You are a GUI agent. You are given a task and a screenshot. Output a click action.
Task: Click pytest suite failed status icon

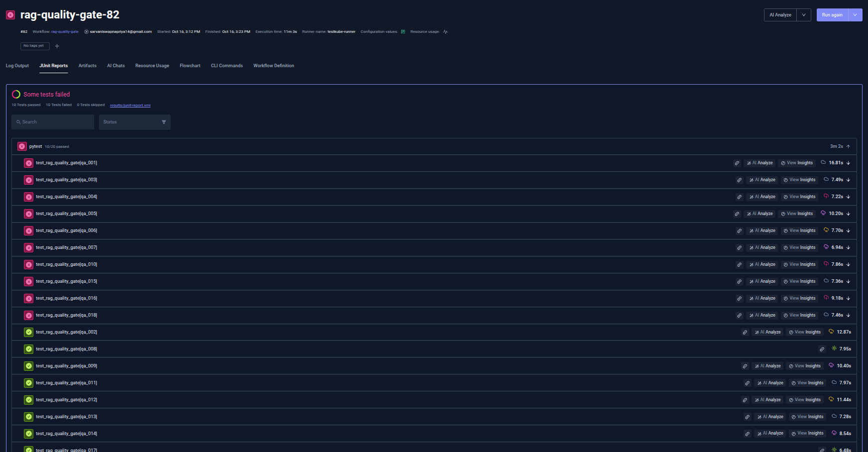[x=22, y=146]
